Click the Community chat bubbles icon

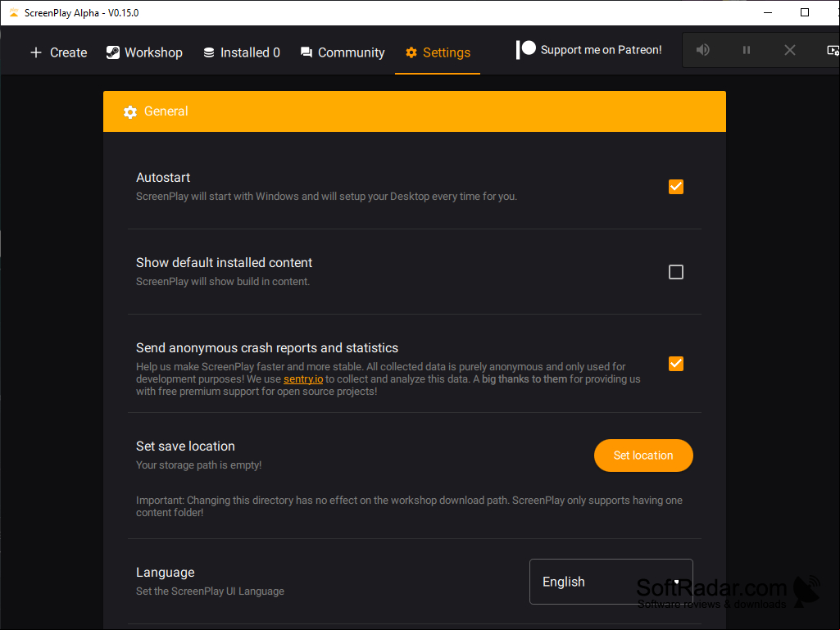(x=306, y=52)
